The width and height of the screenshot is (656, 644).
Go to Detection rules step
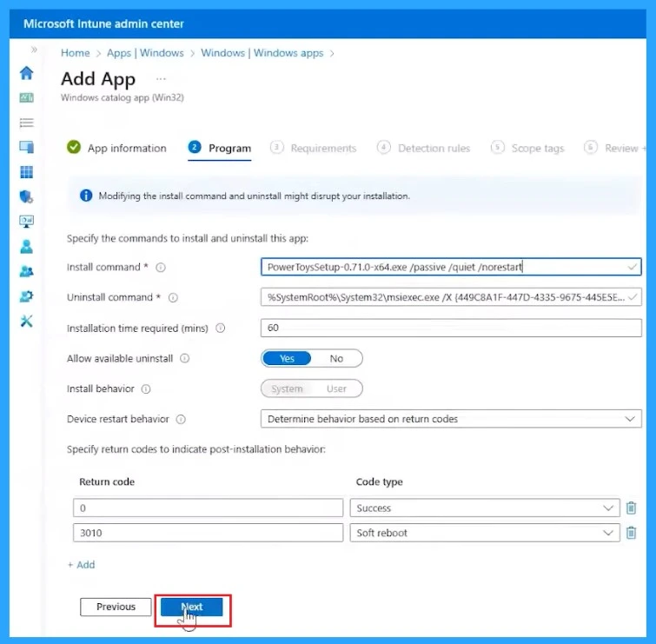[x=423, y=148]
